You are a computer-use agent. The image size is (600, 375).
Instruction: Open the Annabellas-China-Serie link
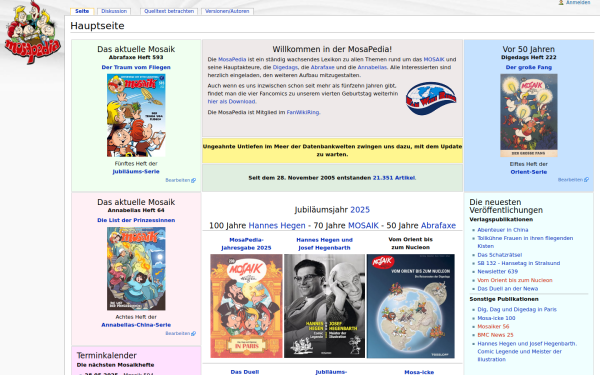[x=136, y=325]
